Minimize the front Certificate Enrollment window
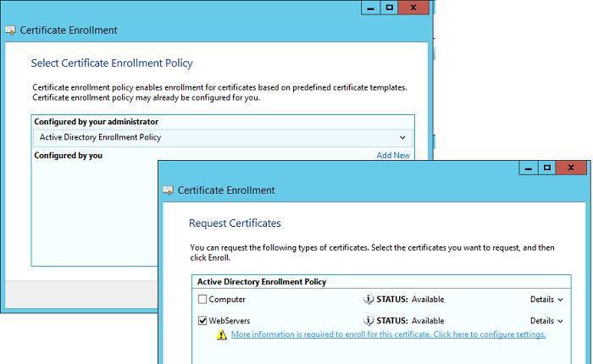Viewport: 593px width, 364px height. 529,168
